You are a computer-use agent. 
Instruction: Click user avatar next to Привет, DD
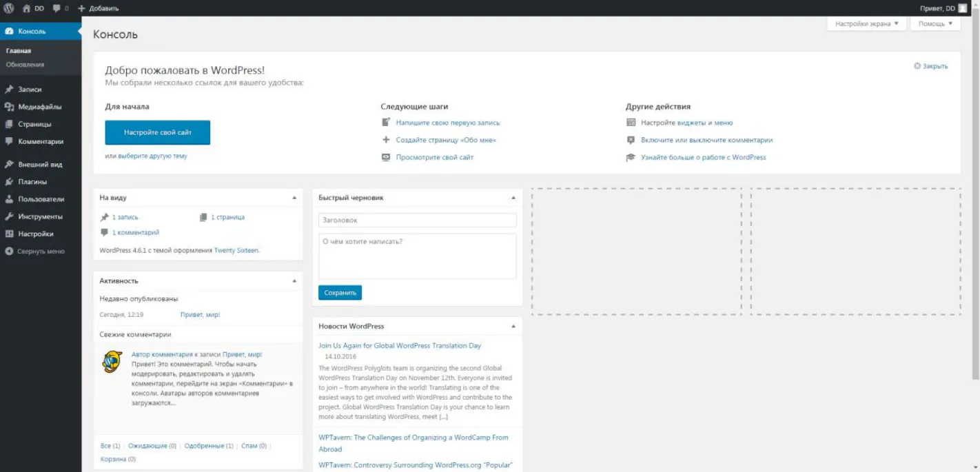(963, 8)
